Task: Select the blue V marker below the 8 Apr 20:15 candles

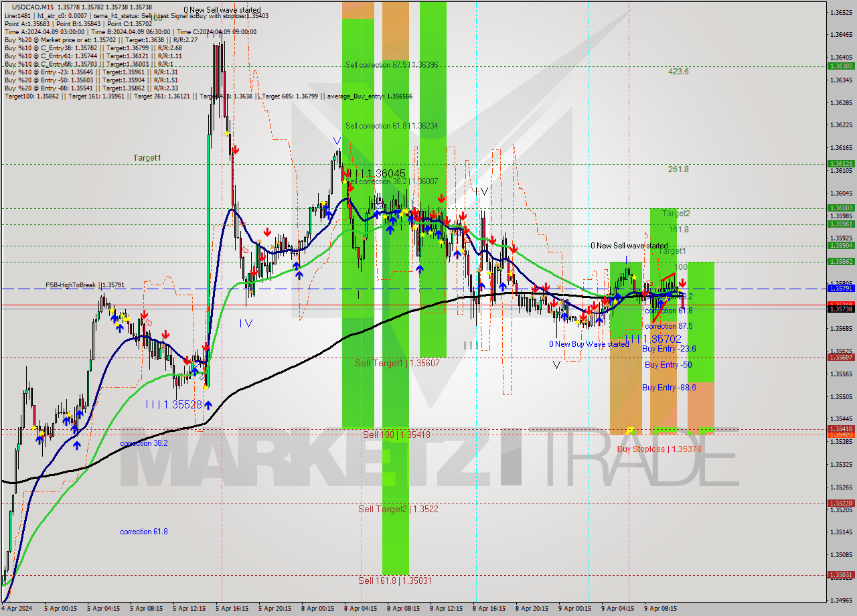Action: coord(556,366)
